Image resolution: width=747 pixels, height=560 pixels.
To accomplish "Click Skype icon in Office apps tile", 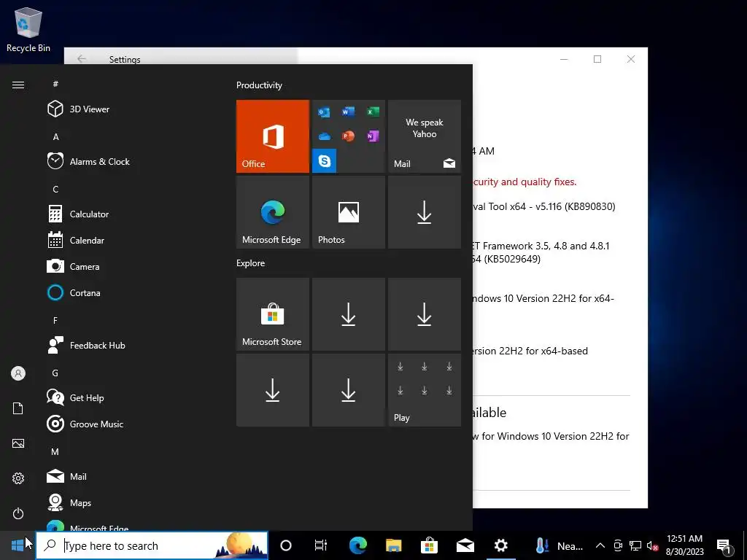I will coord(325,160).
